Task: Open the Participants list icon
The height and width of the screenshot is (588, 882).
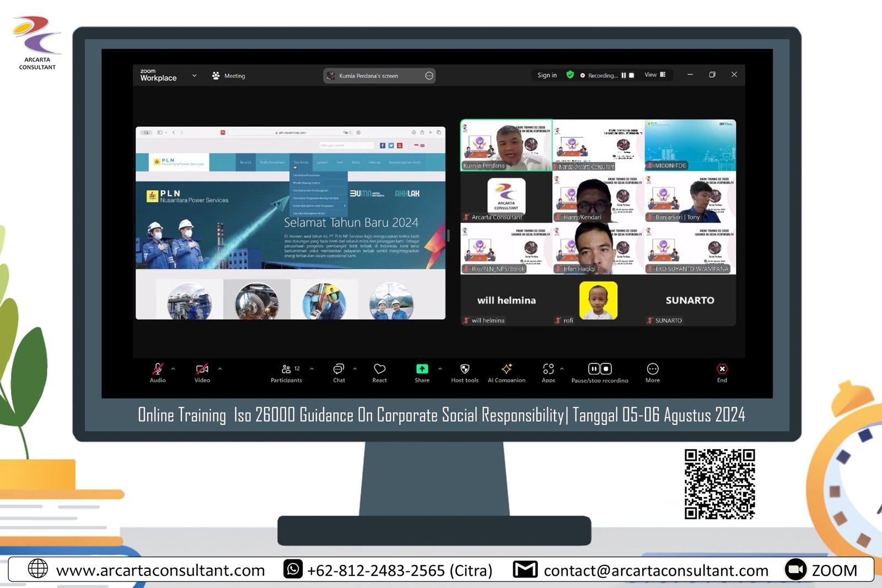Action: click(x=287, y=369)
